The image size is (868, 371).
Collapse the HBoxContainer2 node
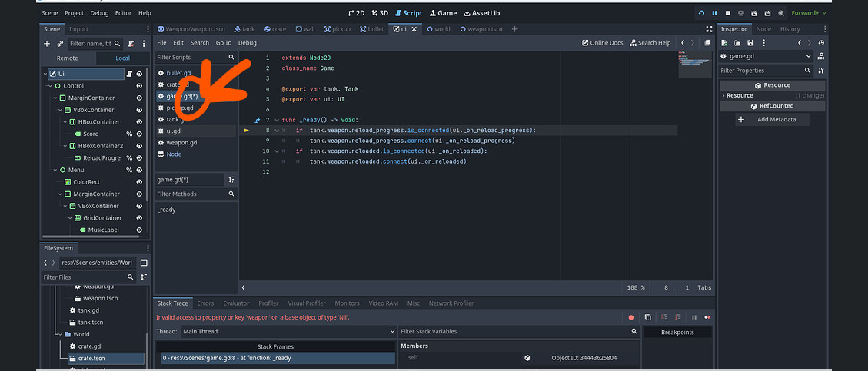(66, 146)
